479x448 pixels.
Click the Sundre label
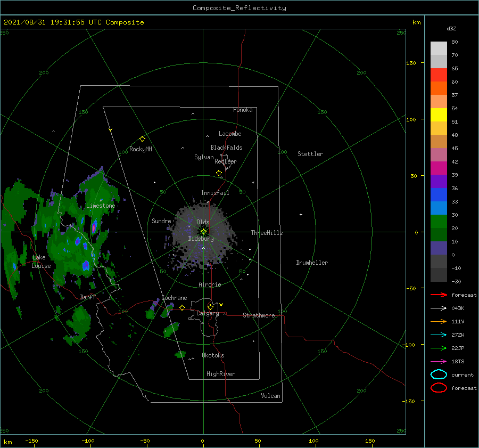click(x=161, y=221)
